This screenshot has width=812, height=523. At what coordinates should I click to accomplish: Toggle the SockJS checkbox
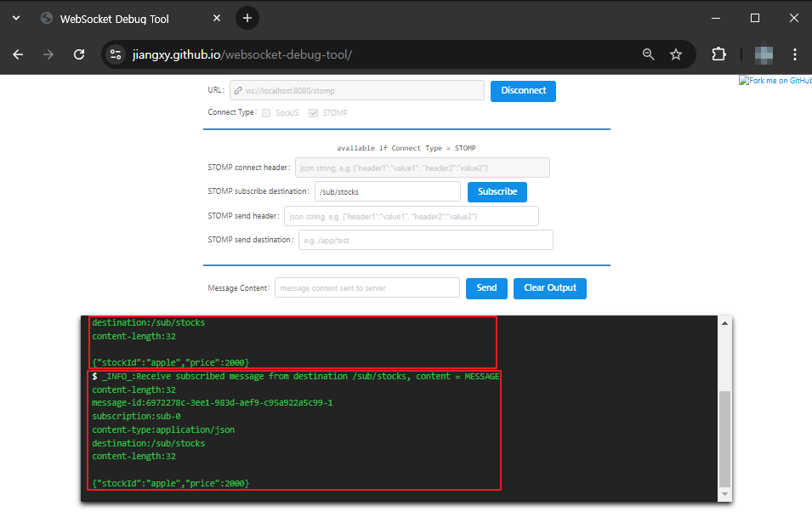point(266,113)
